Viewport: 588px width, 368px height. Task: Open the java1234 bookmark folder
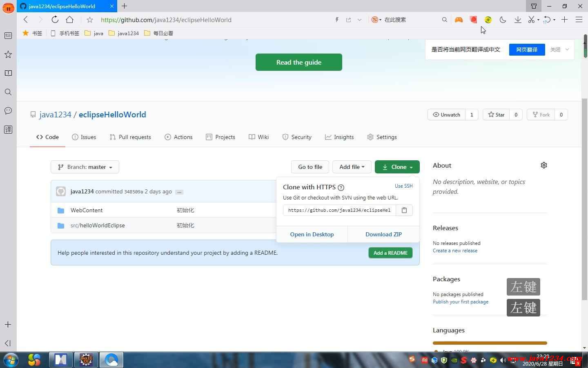coord(124,33)
